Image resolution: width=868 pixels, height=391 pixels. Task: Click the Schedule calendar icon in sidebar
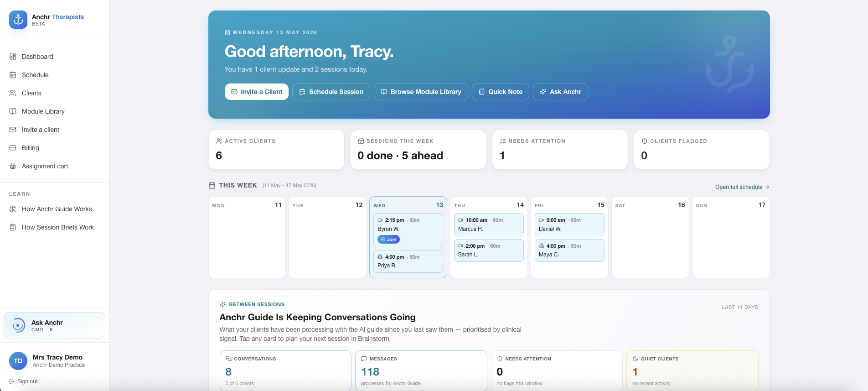tap(13, 75)
